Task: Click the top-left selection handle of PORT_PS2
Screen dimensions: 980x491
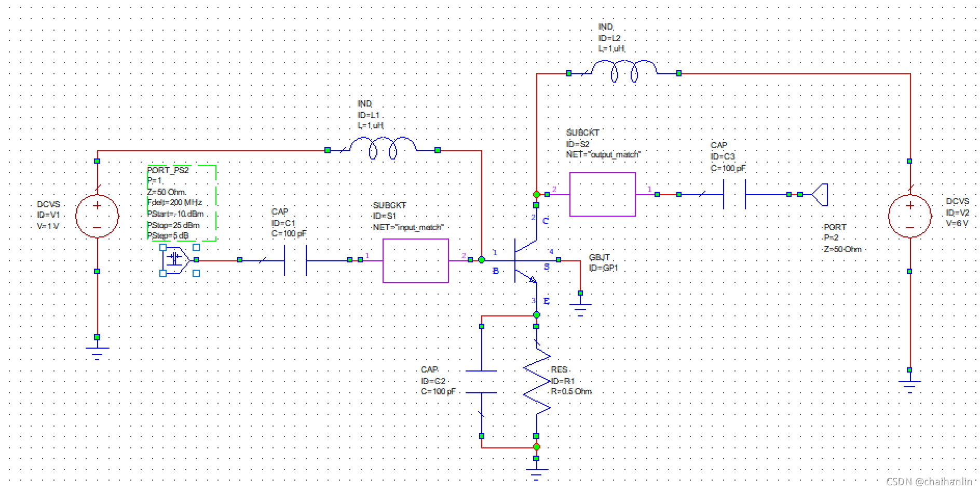Action: (163, 247)
